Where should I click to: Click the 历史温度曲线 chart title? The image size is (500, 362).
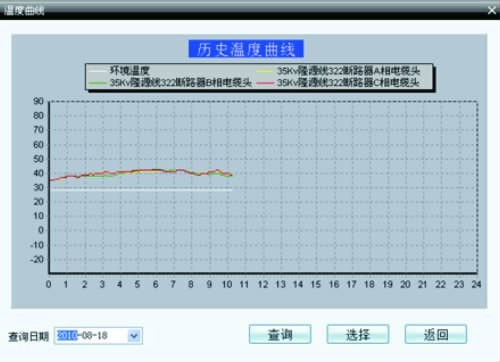(x=246, y=49)
